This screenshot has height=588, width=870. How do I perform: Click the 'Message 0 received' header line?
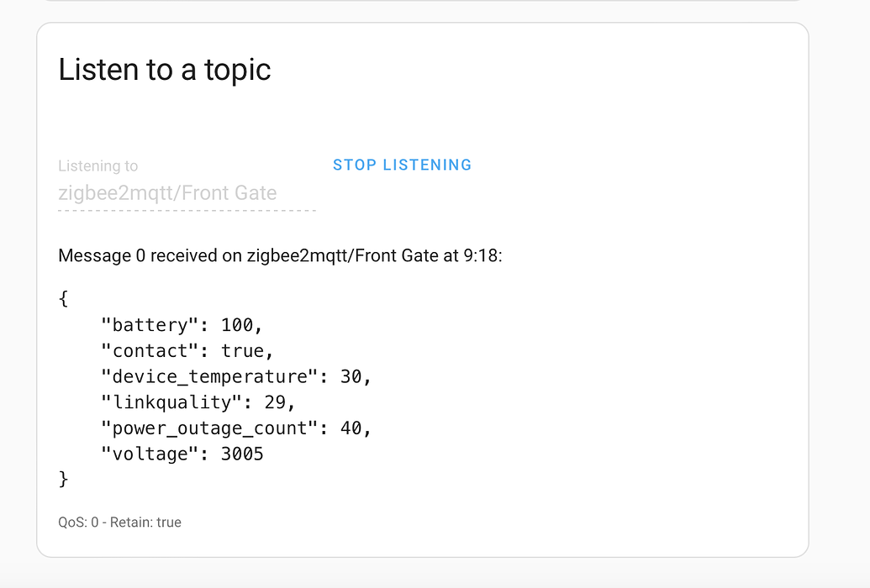pos(280,255)
